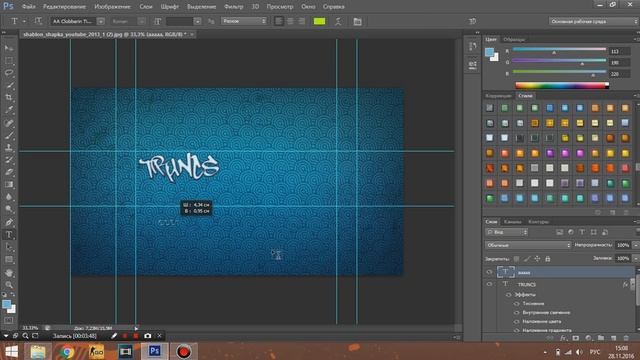Toggle lock position for layer

click(537, 259)
